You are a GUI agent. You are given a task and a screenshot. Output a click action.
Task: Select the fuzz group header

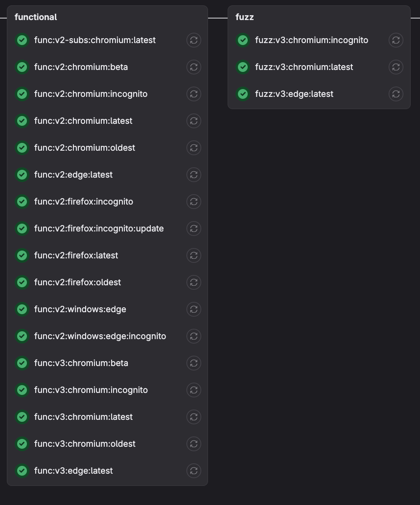tap(244, 17)
